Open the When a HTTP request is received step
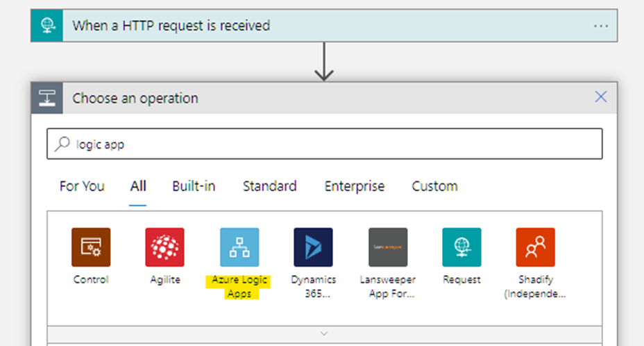 pyautogui.click(x=324, y=26)
